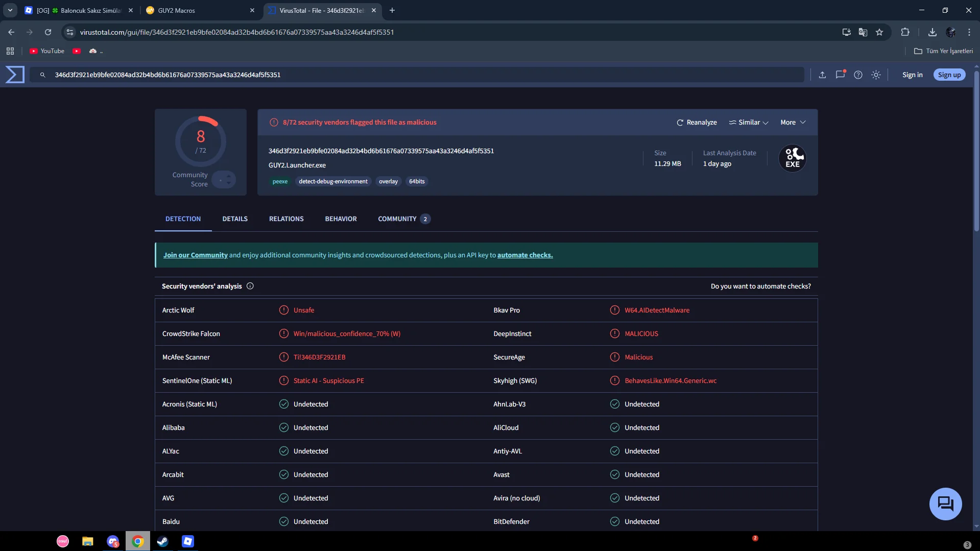Follow the Join our Community link
The height and width of the screenshot is (551, 980).
pyautogui.click(x=196, y=255)
